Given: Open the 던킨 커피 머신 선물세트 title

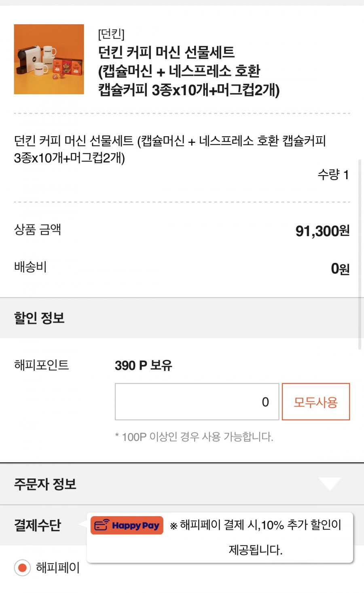Looking at the screenshot, I should point(189,71).
